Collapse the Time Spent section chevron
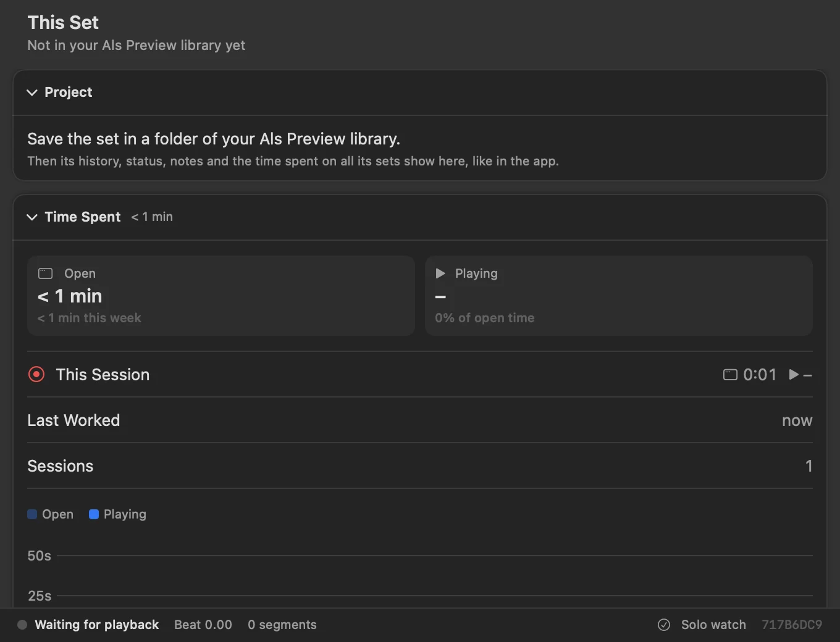The image size is (840, 642). (x=32, y=217)
